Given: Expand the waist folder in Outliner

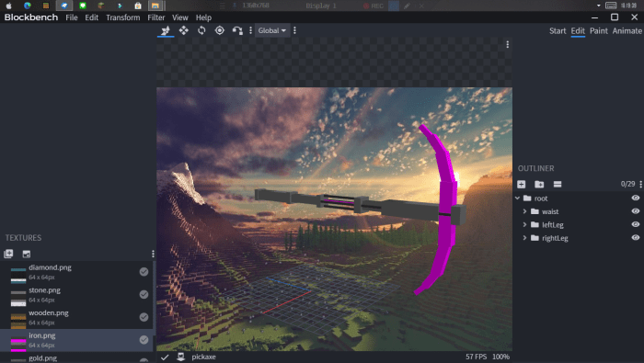Looking at the screenshot, I should [x=524, y=211].
